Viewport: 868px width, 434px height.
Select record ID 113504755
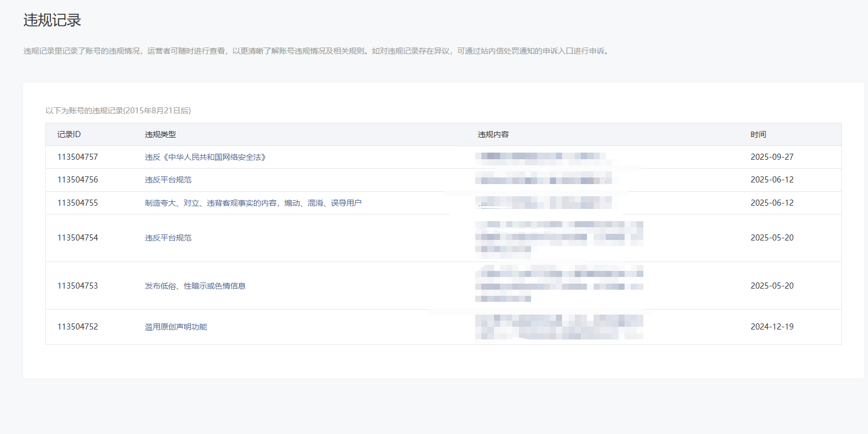coord(77,203)
